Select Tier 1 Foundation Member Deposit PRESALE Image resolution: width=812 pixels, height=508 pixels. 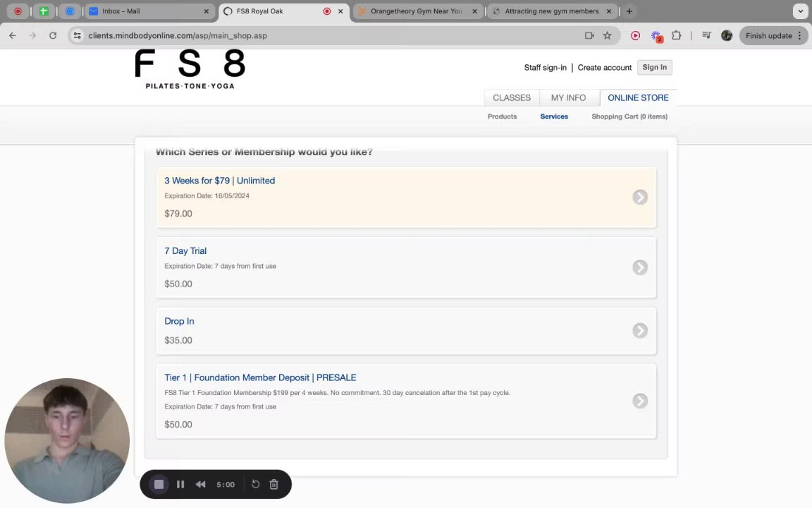(x=260, y=378)
